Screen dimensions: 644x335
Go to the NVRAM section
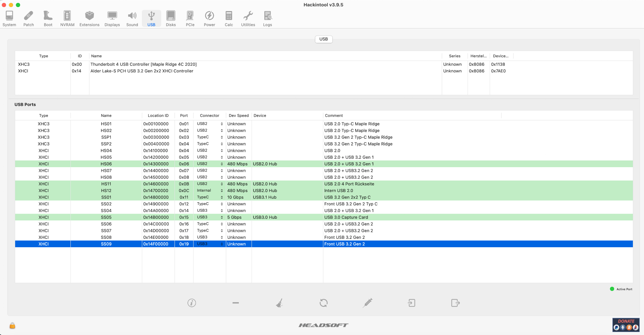click(x=67, y=18)
